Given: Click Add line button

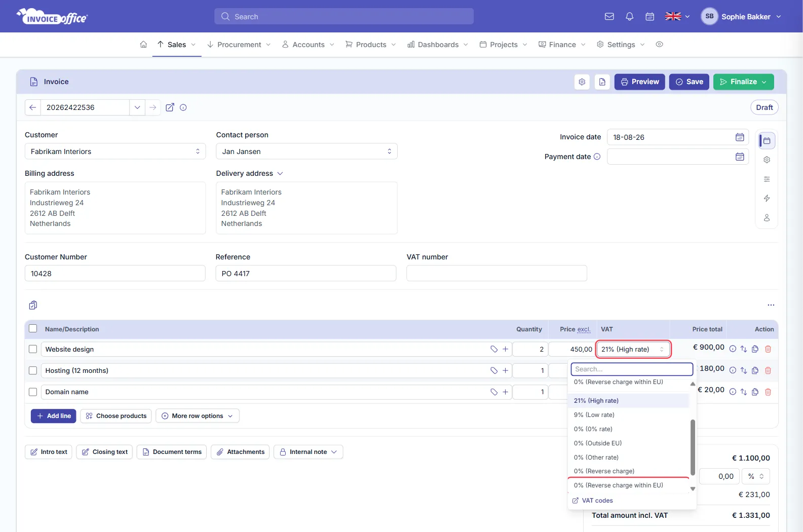Looking at the screenshot, I should [54, 416].
